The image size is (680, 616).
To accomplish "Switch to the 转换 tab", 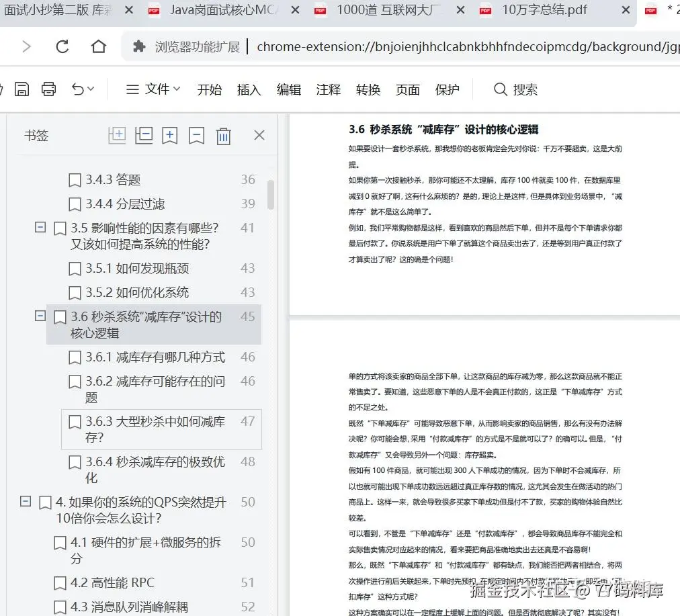I will point(368,90).
